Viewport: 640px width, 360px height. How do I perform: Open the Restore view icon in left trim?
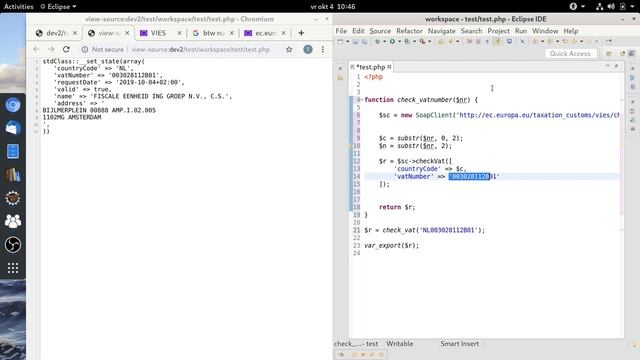pyautogui.click(x=340, y=69)
